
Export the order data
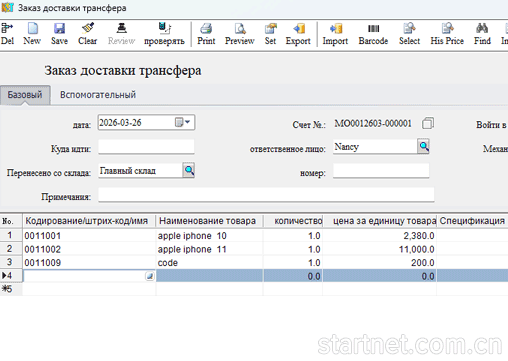(298, 33)
